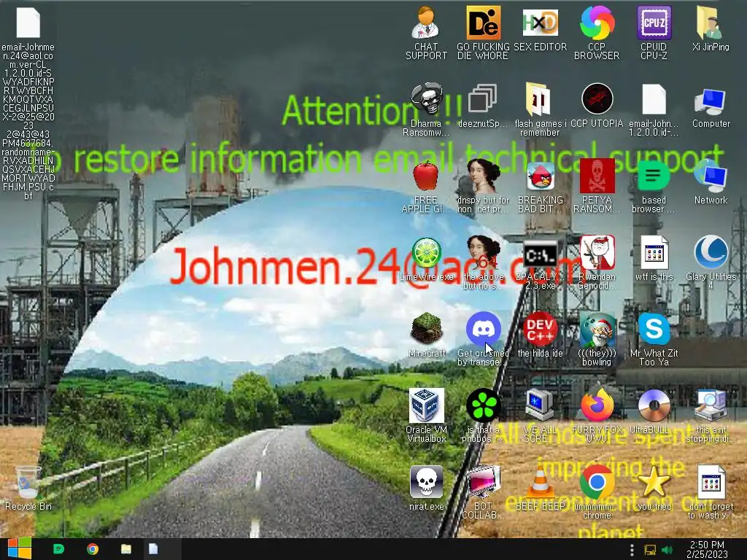This screenshot has width=747, height=560.
Task: Open the wtf is this file icon
Action: click(x=654, y=260)
